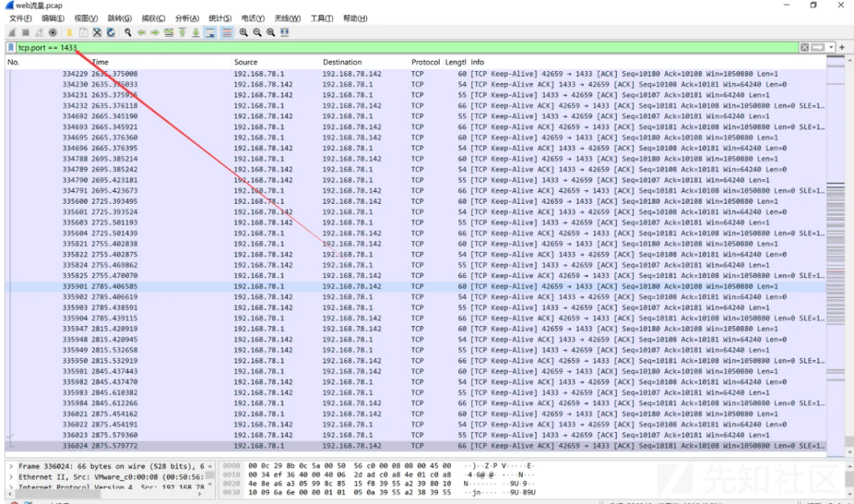The width and height of the screenshot is (854, 504).
Task: Open the display filter history dropdown
Action: pyautogui.click(x=831, y=47)
